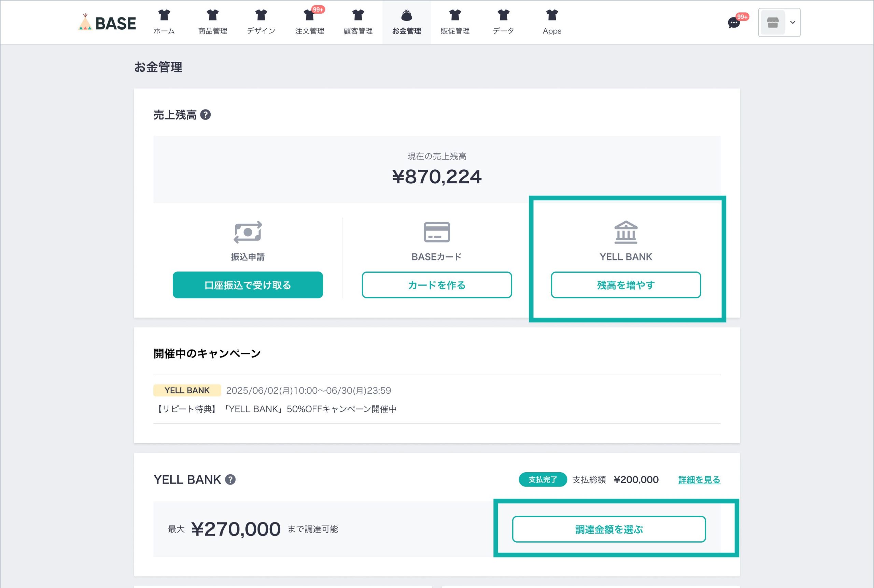Image resolution: width=874 pixels, height=588 pixels.
Task: Expand the shop account dropdown chevron
Action: click(x=793, y=23)
